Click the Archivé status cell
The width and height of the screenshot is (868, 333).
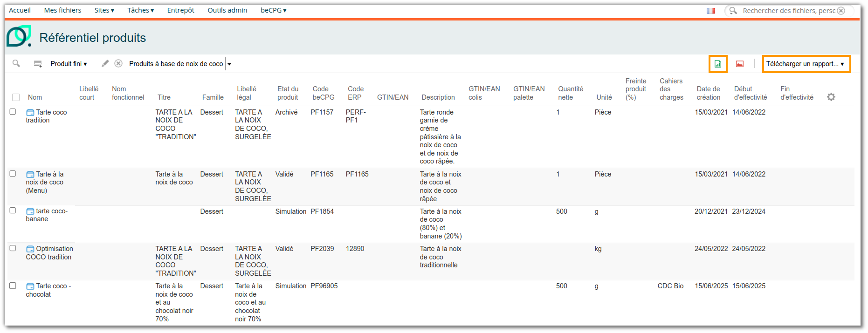tap(286, 112)
